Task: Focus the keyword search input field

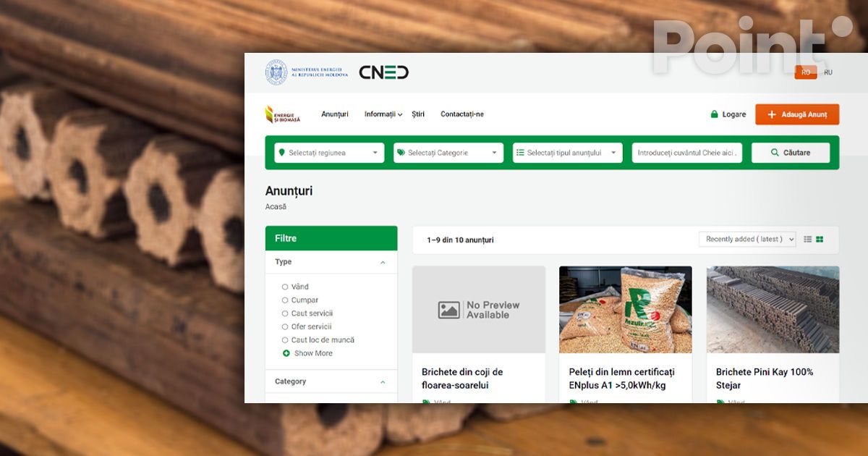Action: (x=687, y=153)
